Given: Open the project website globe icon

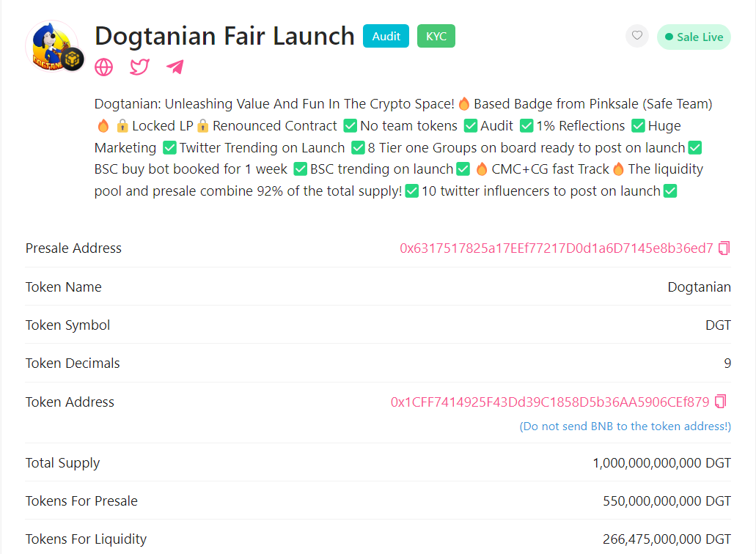Looking at the screenshot, I should 103,67.
